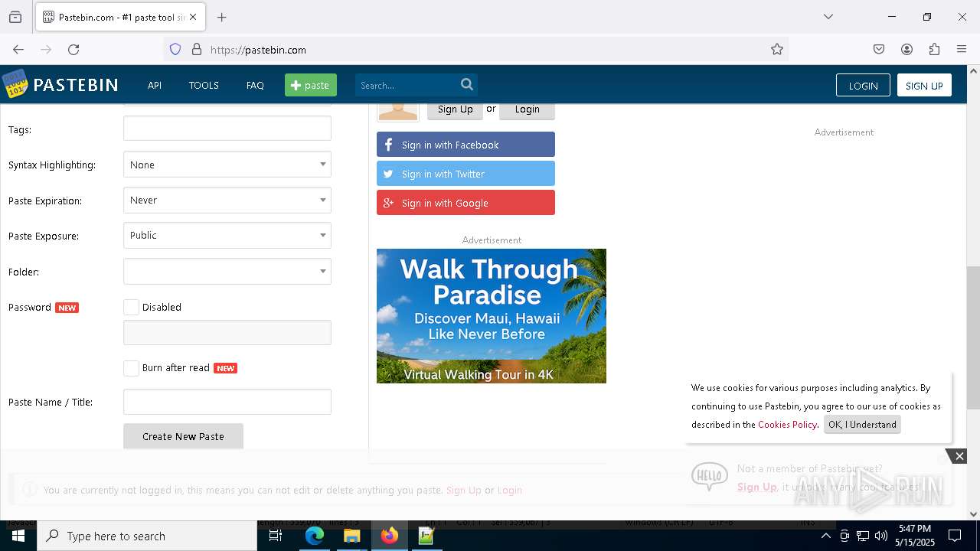Open File Explorer from taskbar
The image size is (980, 551).
click(x=351, y=536)
